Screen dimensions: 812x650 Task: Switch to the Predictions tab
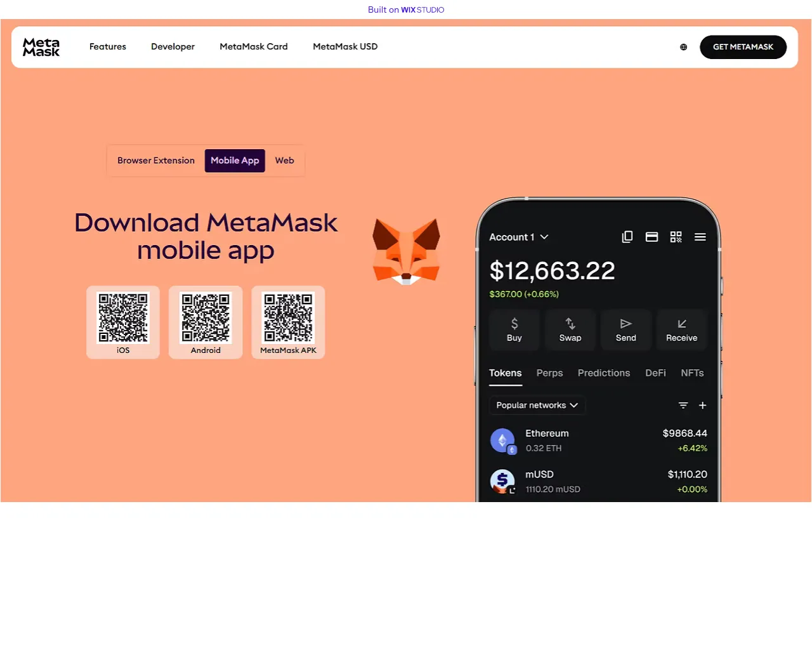coord(604,373)
